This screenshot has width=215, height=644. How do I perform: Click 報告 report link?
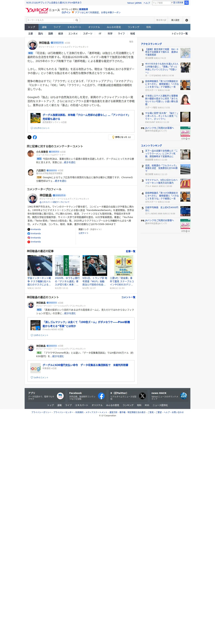click(131, 42)
